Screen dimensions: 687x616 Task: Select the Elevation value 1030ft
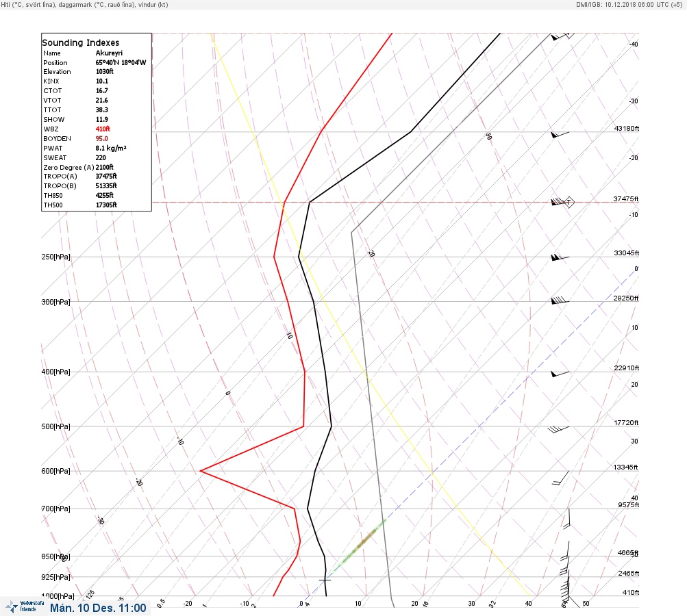pyautogui.click(x=104, y=71)
